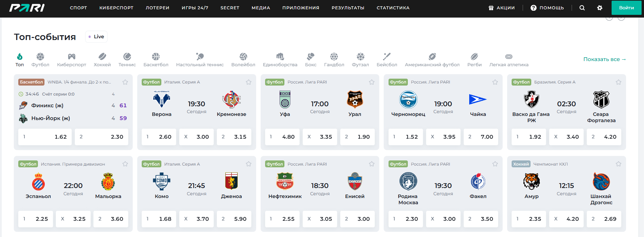The width and height of the screenshot is (644, 237).
Task: Bet on Финикс win at 1.62
Action: tap(45, 137)
